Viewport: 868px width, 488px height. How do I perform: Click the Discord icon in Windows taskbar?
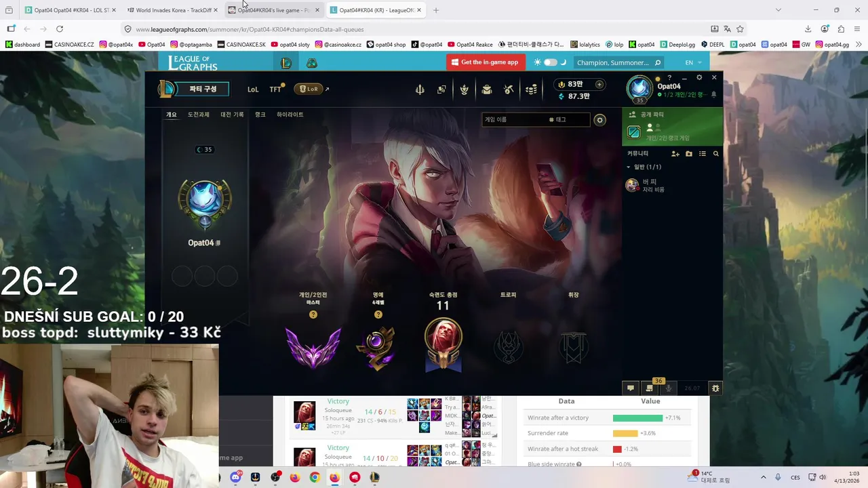click(235, 477)
